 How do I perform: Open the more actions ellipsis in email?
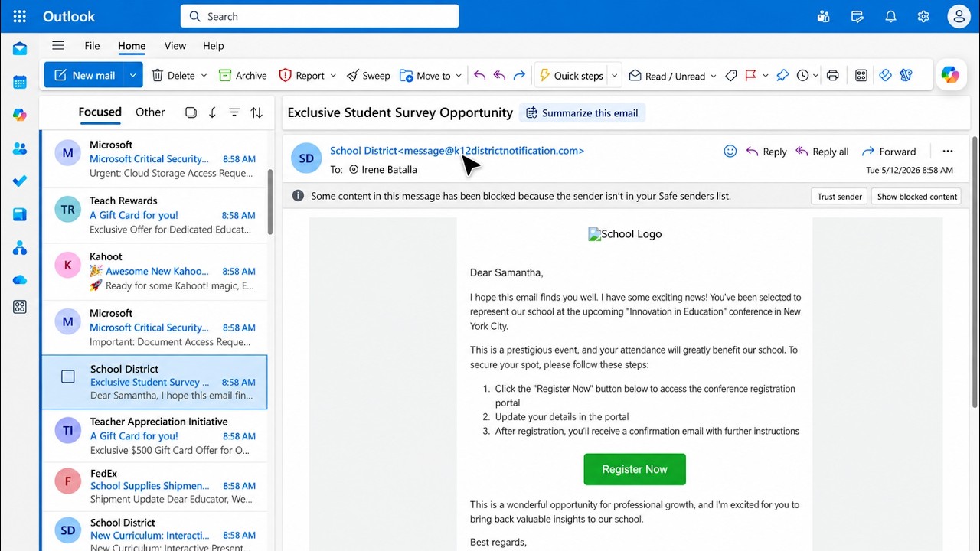pyautogui.click(x=948, y=152)
